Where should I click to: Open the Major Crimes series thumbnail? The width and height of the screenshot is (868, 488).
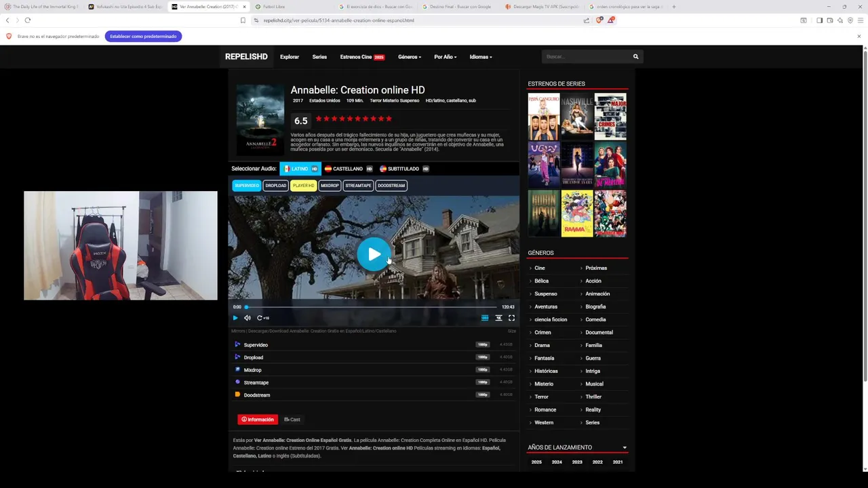[610, 117]
